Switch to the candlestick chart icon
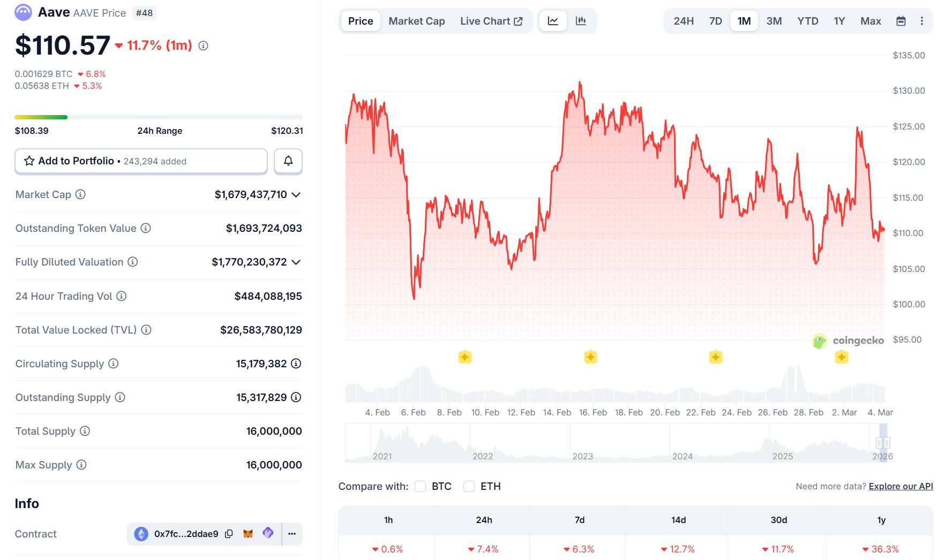The image size is (936, 560). coord(580,21)
